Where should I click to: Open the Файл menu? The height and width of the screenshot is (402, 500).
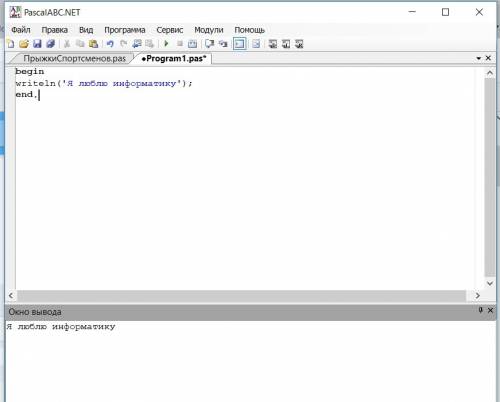pos(21,30)
